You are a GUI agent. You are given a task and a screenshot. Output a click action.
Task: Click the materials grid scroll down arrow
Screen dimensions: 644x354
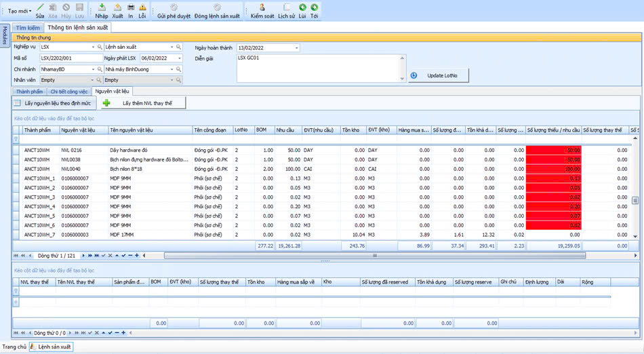click(635, 236)
